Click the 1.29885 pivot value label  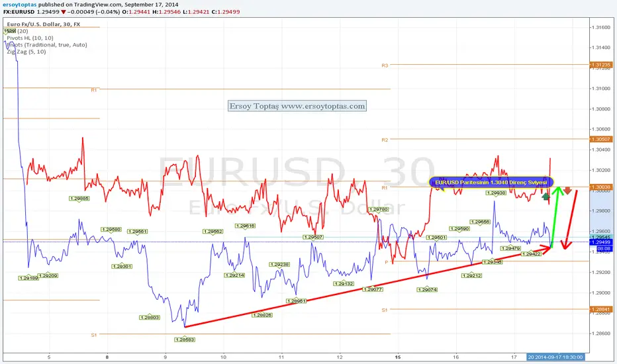[x=79, y=199]
